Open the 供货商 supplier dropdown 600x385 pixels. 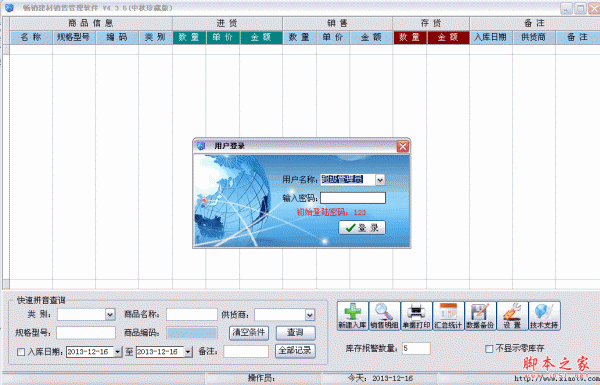pos(310,315)
